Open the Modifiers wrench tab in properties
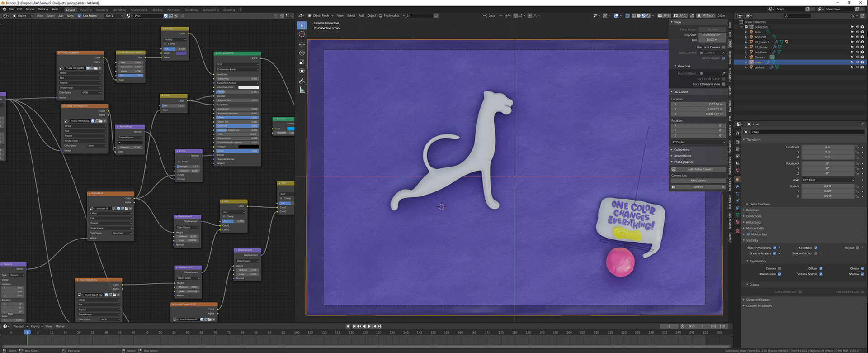 (x=737, y=186)
